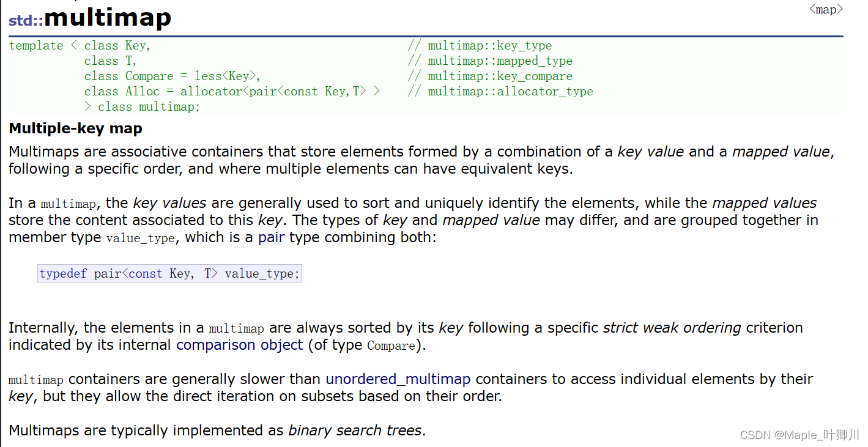Screen dimensions: 868x447
Task: Click 'template < class Key,' declaration line
Action: click(x=80, y=46)
